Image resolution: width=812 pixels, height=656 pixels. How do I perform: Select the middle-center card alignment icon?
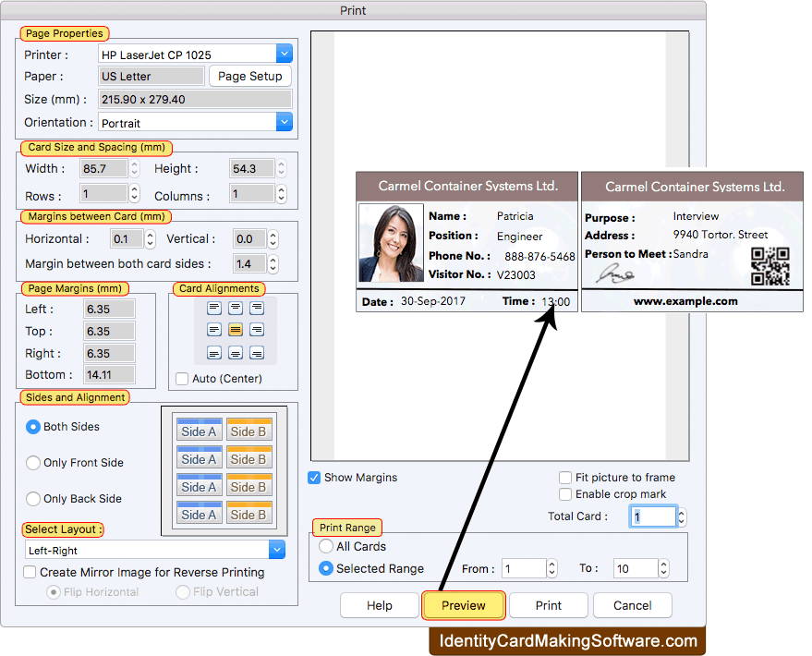tap(236, 330)
